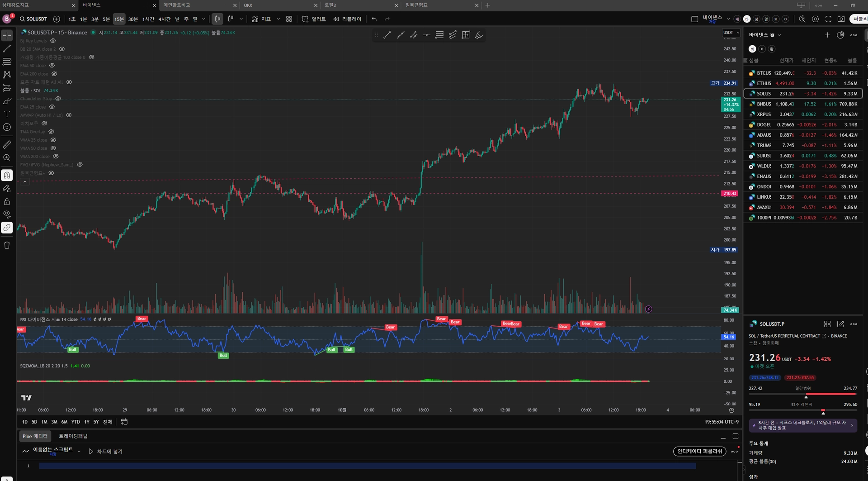Image resolution: width=868 pixels, height=481 pixels.
Task: Enter fullscreen mode
Action: [x=828, y=19]
